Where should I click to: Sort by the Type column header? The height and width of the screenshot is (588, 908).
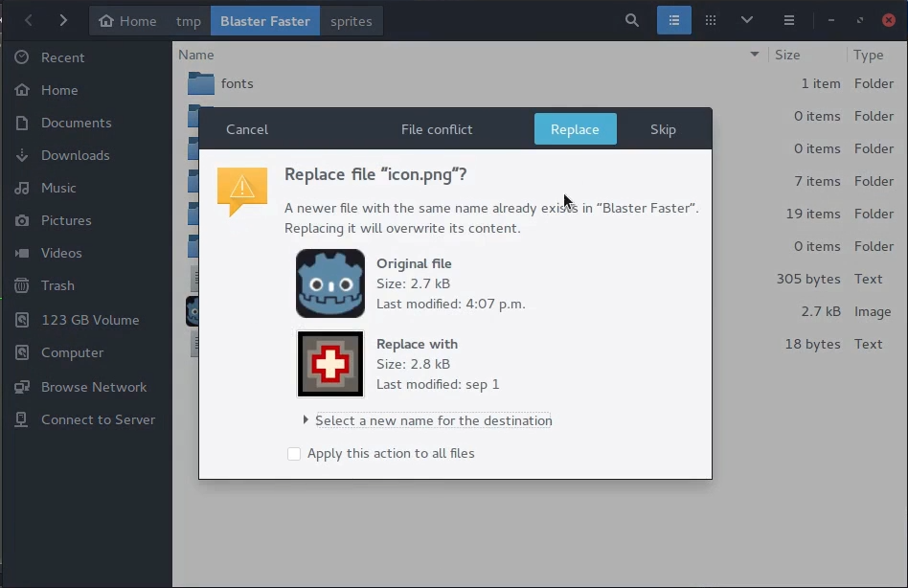click(868, 55)
